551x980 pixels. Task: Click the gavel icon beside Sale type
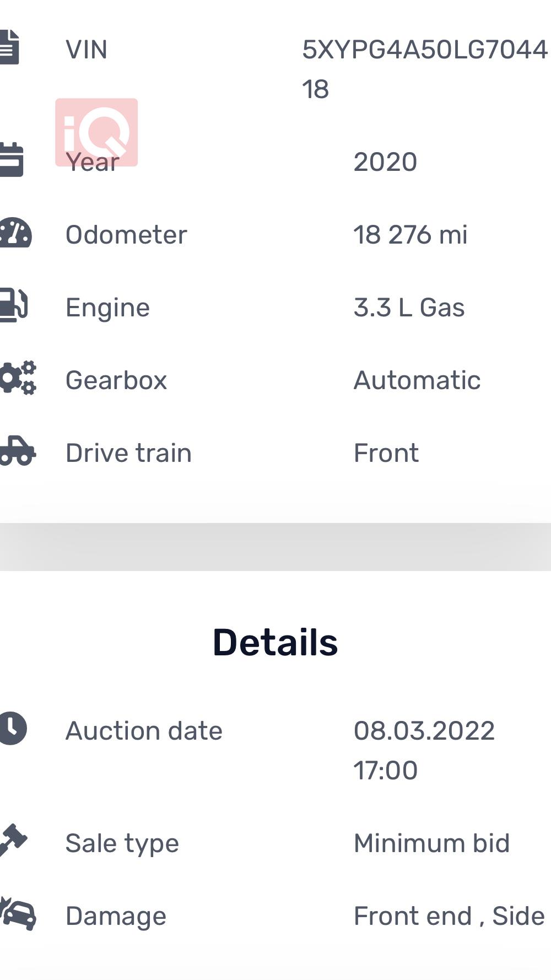point(13,840)
